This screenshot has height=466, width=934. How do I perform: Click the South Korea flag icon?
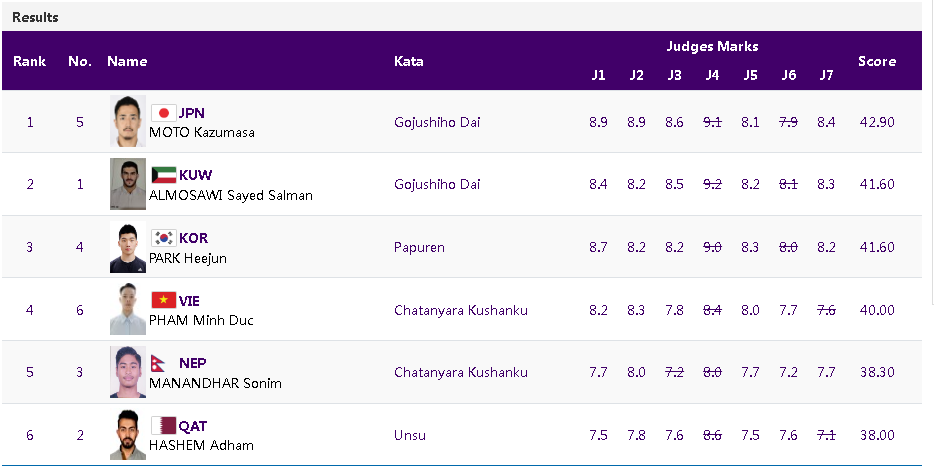point(163,238)
